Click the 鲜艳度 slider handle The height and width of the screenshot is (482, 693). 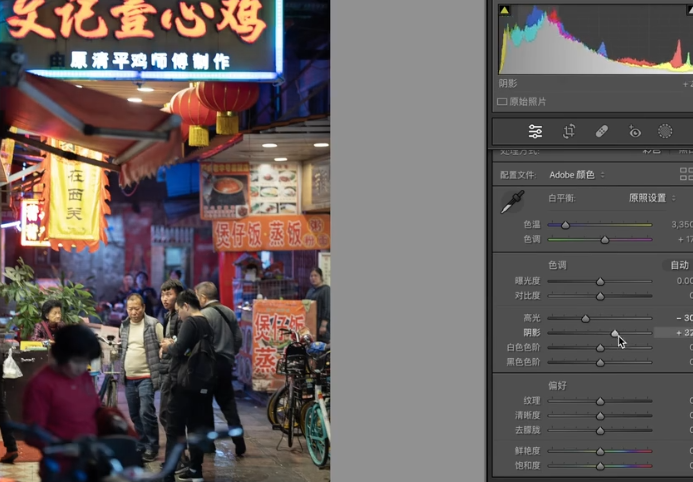coord(600,451)
